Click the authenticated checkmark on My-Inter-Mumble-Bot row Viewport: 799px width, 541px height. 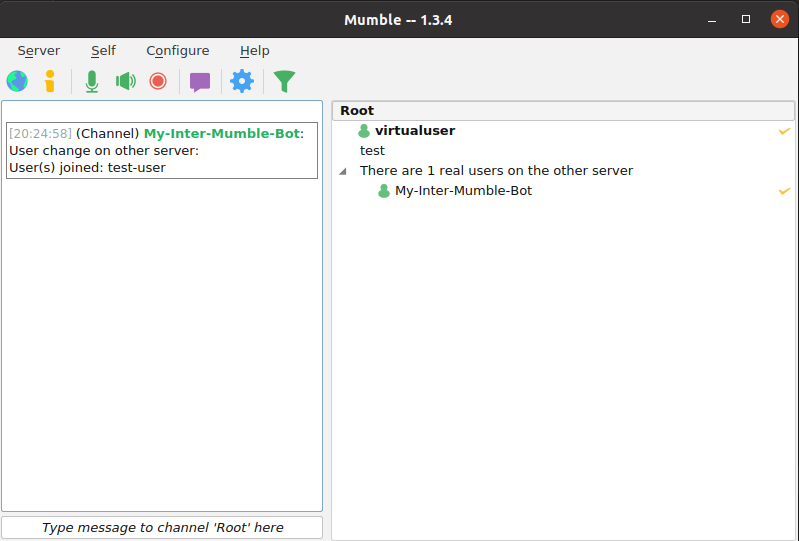pyautogui.click(x=784, y=192)
